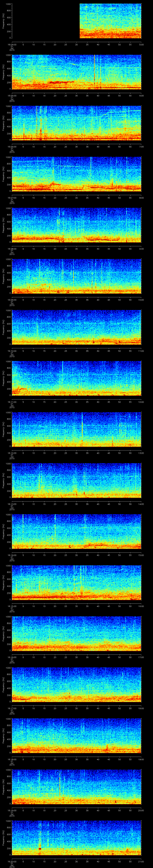Click the spectrogram panel starting at 16:17:00
This screenshot has width=153, height=868.
(77, 685)
